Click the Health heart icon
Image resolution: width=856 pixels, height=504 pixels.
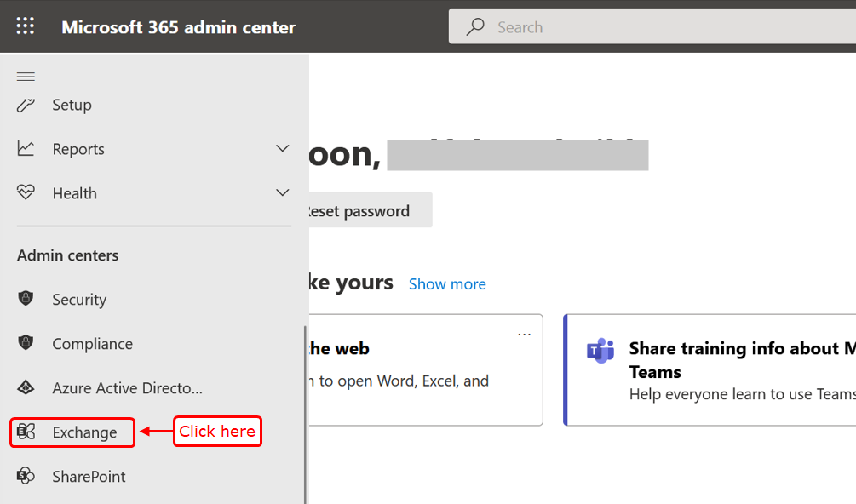(26, 192)
